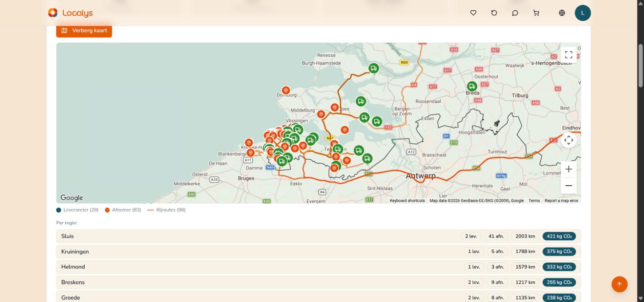This screenshot has width=644, height=302.
Task: Open map Terms link
Action: pos(534,201)
